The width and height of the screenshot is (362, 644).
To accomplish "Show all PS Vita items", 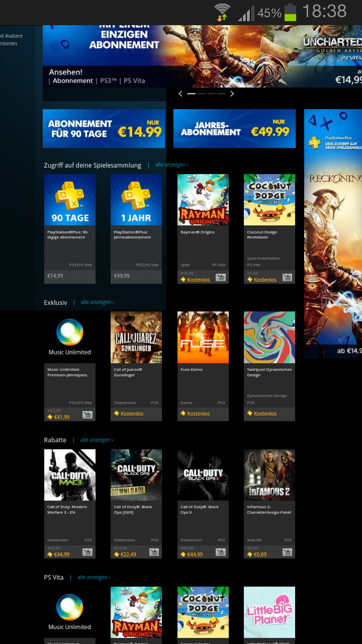I will [x=94, y=577].
